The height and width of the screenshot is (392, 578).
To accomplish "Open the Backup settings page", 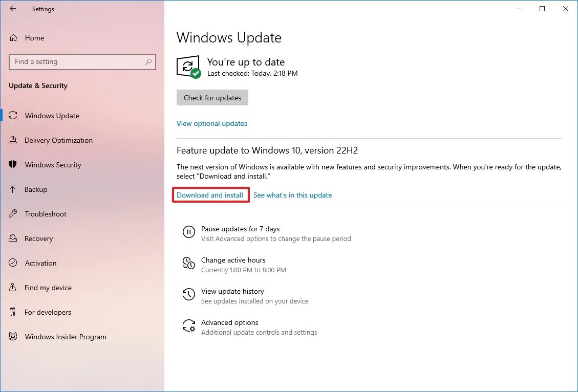I will [x=36, y=189].
